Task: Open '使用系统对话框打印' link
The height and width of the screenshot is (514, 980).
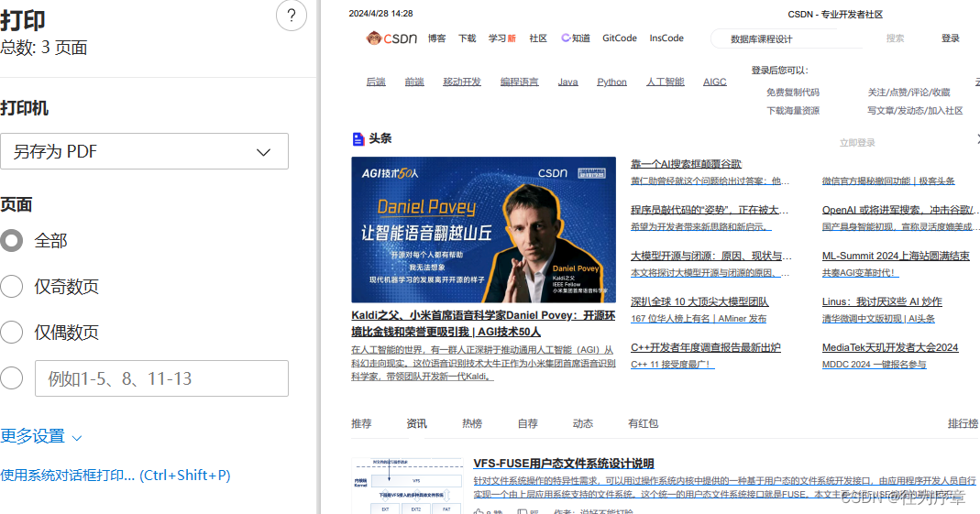Action: click(x=115, y=476)
